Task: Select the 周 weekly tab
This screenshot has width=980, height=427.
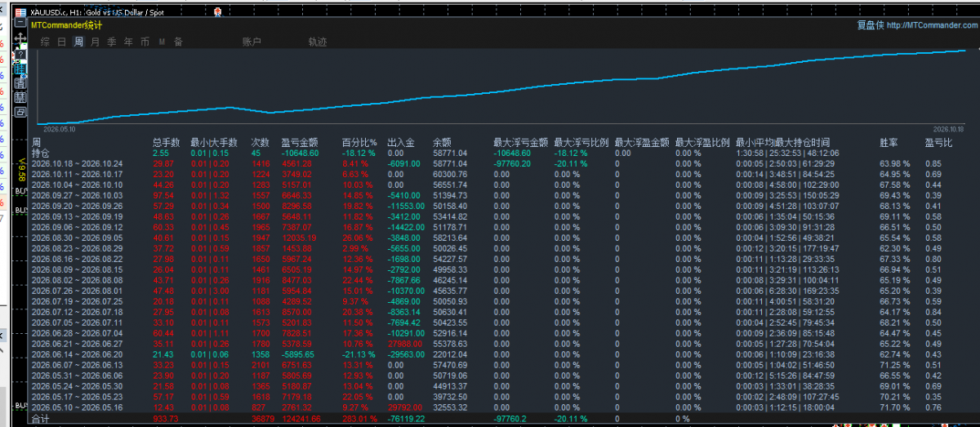Action: click(78, 42)
